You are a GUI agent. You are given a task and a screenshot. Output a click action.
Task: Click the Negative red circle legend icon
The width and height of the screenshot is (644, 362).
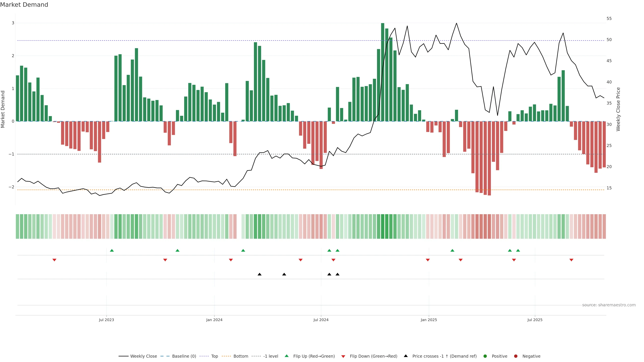[516, 356]
